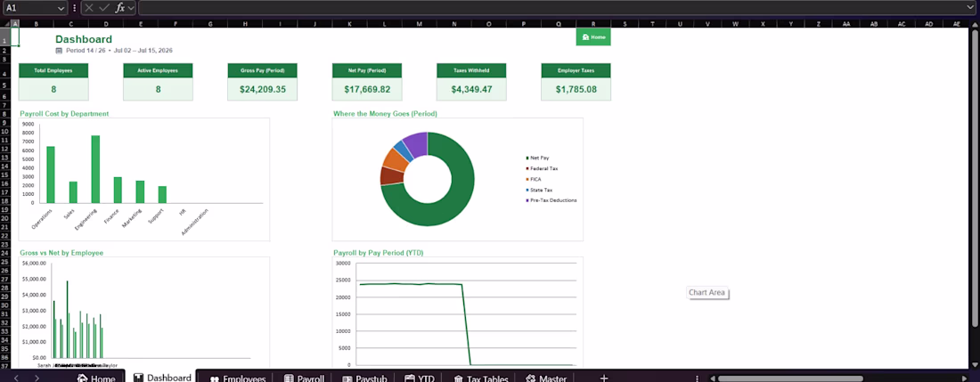Click the Where the Money Goes (Period) title
The height and width of the screenshot is (382, 980).
click(x=385, y=114)
